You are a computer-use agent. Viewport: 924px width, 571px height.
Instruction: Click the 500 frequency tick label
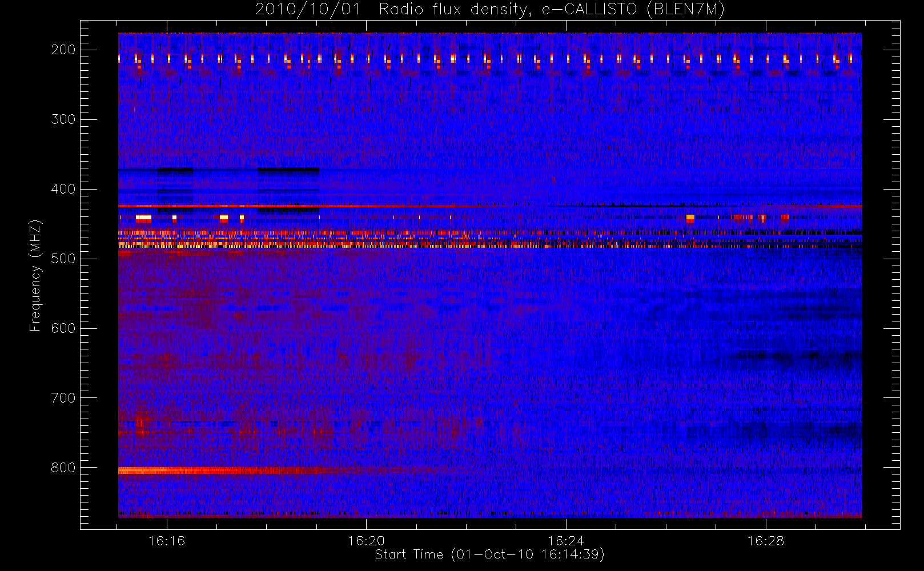point(63,259)
